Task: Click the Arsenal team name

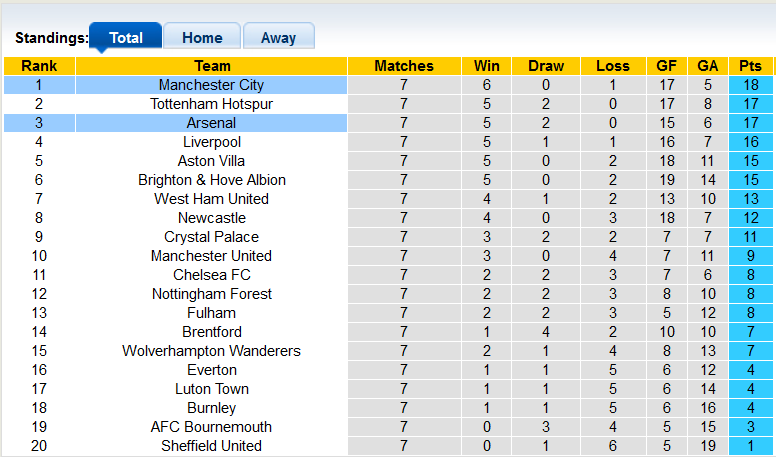Action: 211,123
